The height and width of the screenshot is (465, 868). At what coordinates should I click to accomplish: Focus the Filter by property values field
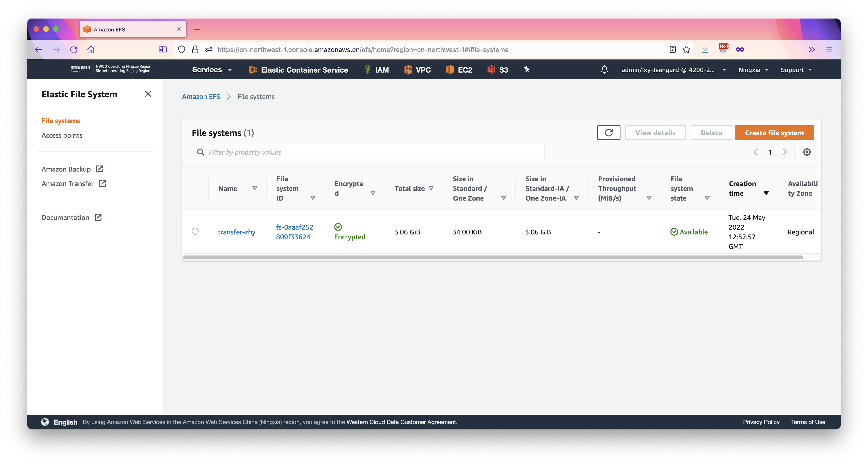(368, 152)
